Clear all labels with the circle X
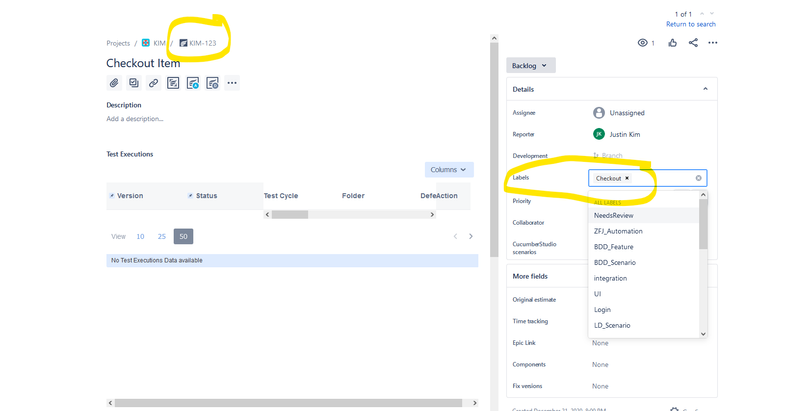Screen dimensions: 785x411 pyautogui.click(x=698, y=178)
